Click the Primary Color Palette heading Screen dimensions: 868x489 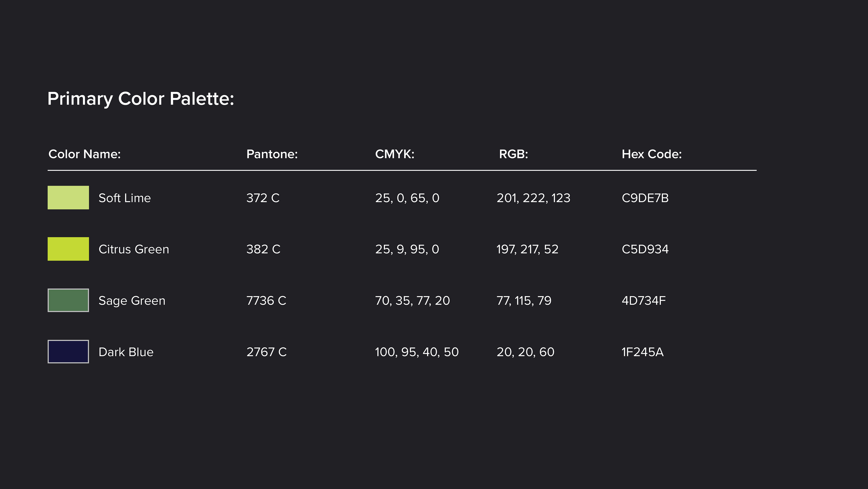pos(141,99)
